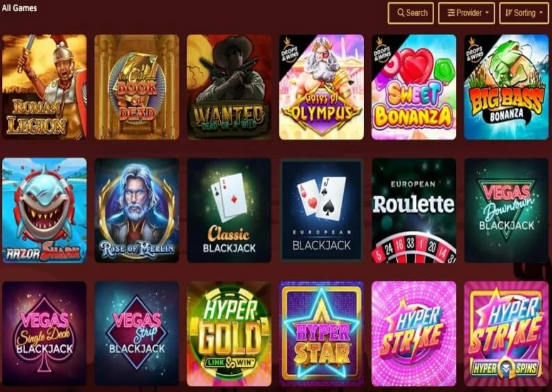
Task: Select the Rise of Merlin slot
Action: (137, 211)
